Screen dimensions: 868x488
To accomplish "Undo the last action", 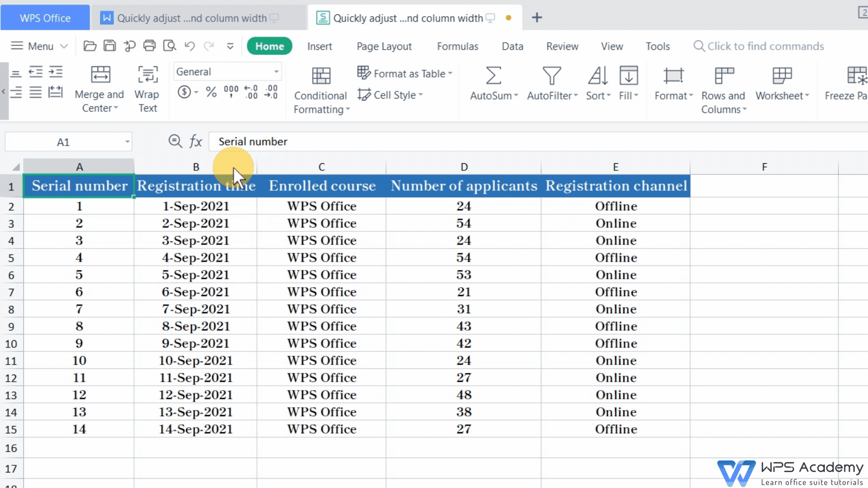I will pos(189,46).
